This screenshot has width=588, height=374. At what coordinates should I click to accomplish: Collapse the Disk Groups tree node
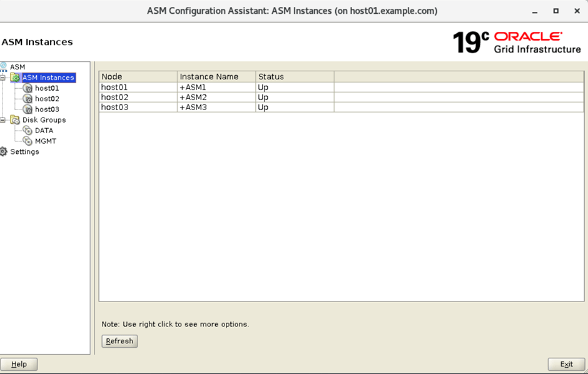click(3, 120)
